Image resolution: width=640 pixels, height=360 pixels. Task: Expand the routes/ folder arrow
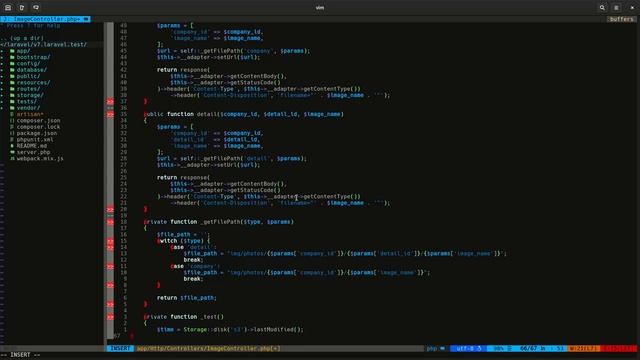click(2, 89)
